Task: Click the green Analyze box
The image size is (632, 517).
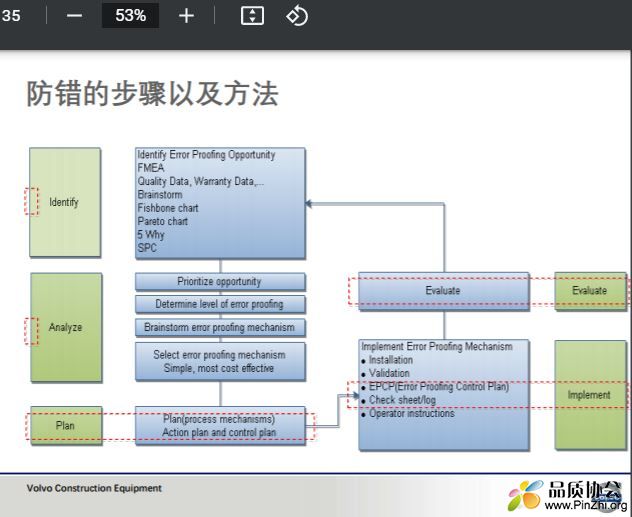Action: 66,327
